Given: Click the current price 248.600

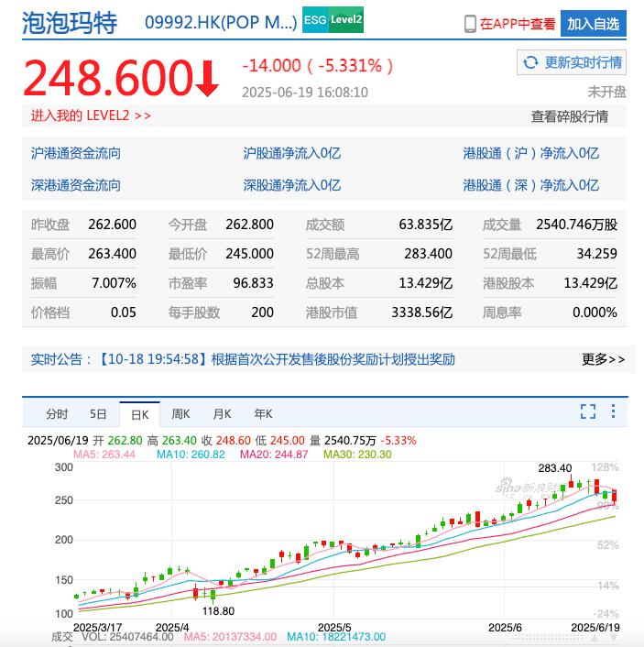Looking at the screenshot, I should 108,78.
